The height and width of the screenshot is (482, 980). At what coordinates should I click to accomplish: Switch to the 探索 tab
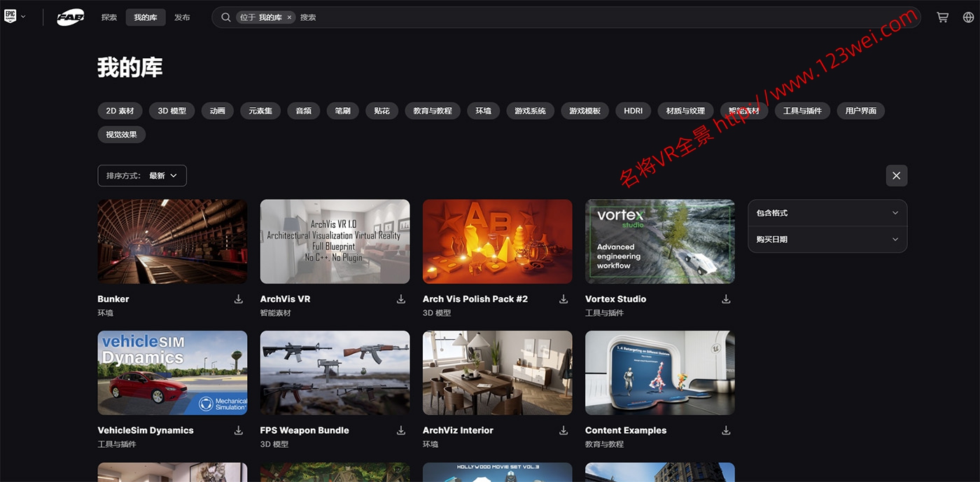coord(109,18)
